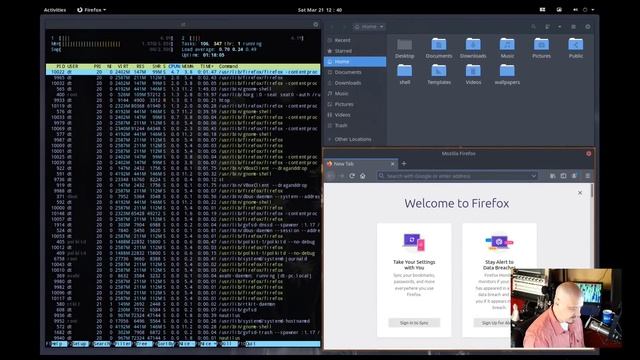The width and height of the screenshot is (640, 360).
Task: Open Other Locations in Files sidebar
Action: point(355,139)
